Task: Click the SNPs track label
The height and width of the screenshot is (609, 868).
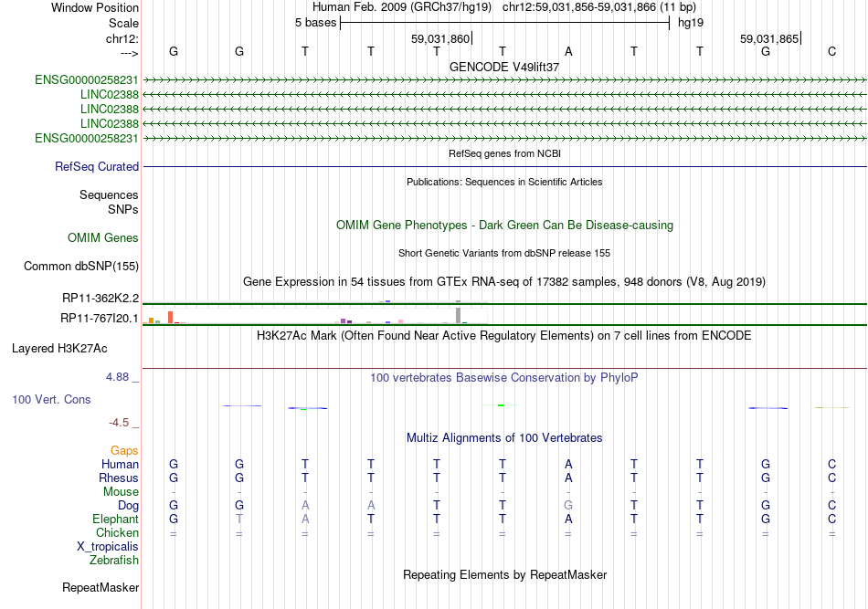Action: click(x=123, y=210)
